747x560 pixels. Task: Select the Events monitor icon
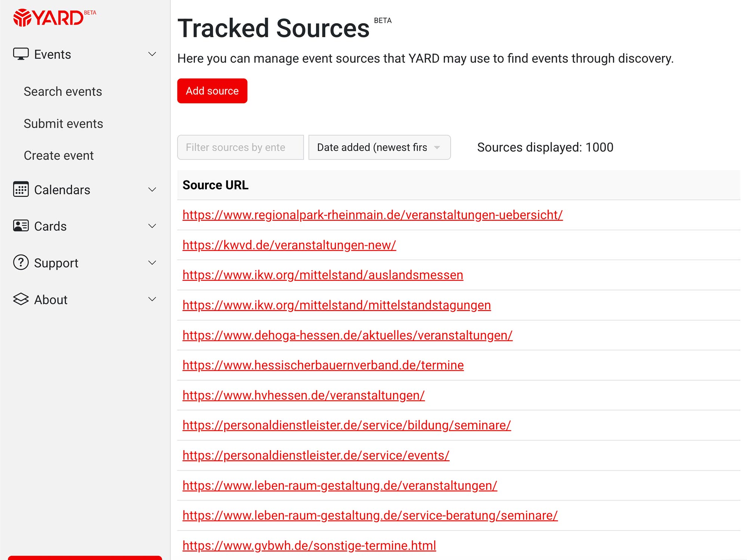[21, 54]
